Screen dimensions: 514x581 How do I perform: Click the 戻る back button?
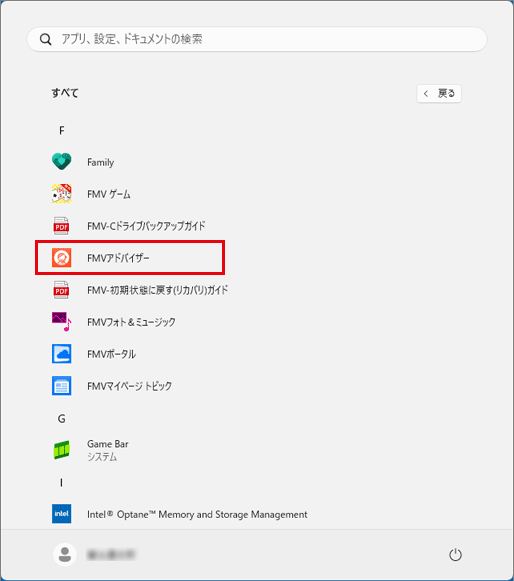[x=439, y=93]
